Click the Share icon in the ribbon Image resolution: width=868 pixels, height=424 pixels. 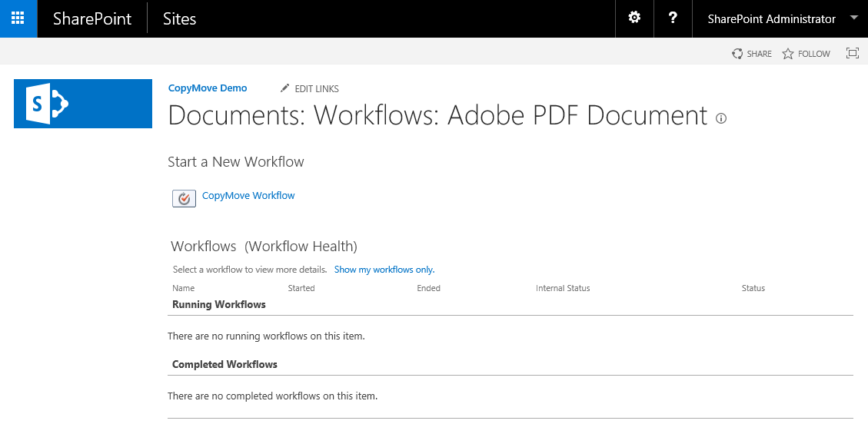tap(737, 54)
